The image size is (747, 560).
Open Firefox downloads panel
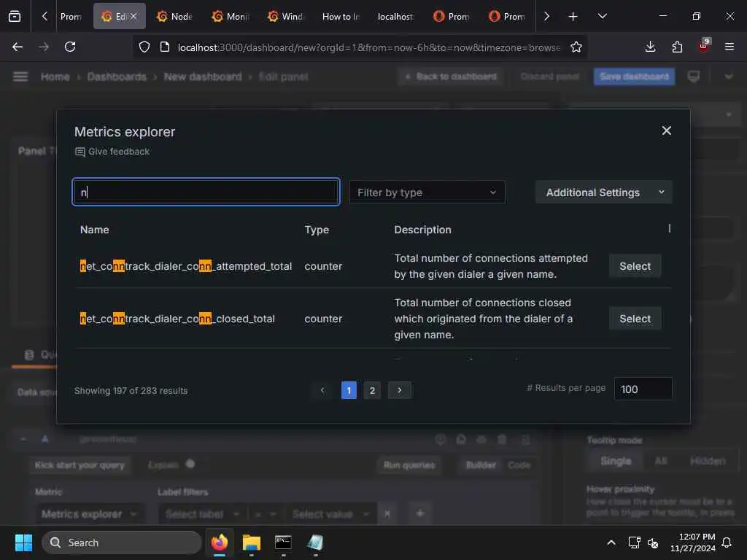click(x=650, y=47)
